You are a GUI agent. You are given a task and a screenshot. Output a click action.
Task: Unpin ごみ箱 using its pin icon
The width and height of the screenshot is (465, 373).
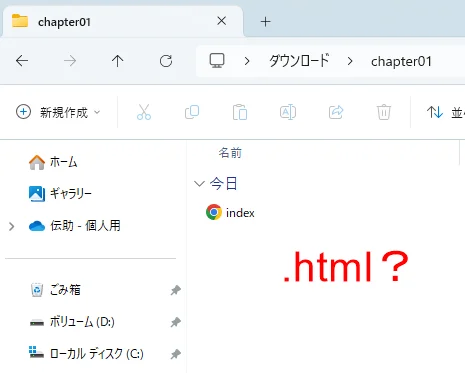[x=175, y=290]
